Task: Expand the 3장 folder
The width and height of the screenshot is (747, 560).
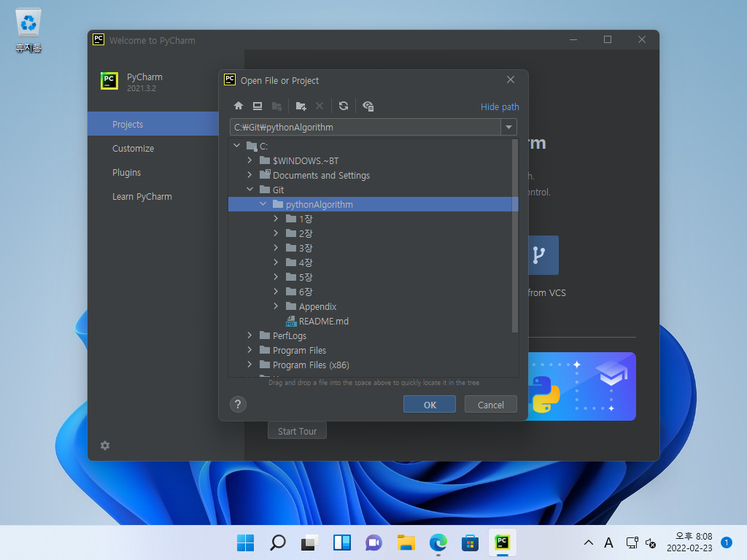Action: pos(276,248)
